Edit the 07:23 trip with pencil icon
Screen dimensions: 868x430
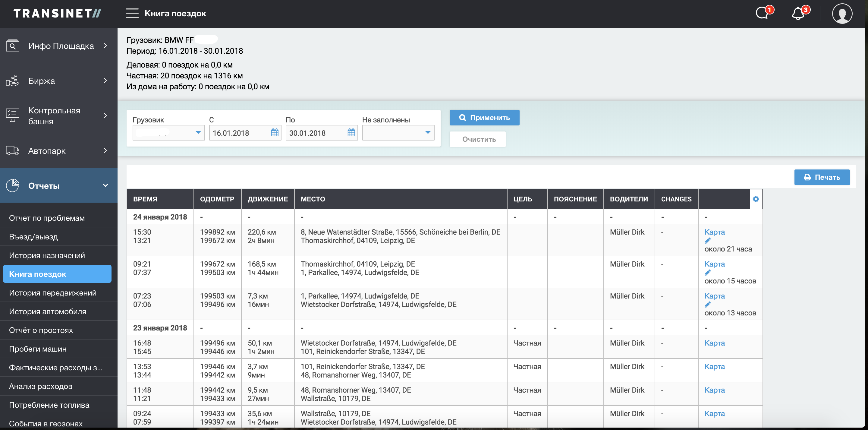click(707, 305)
